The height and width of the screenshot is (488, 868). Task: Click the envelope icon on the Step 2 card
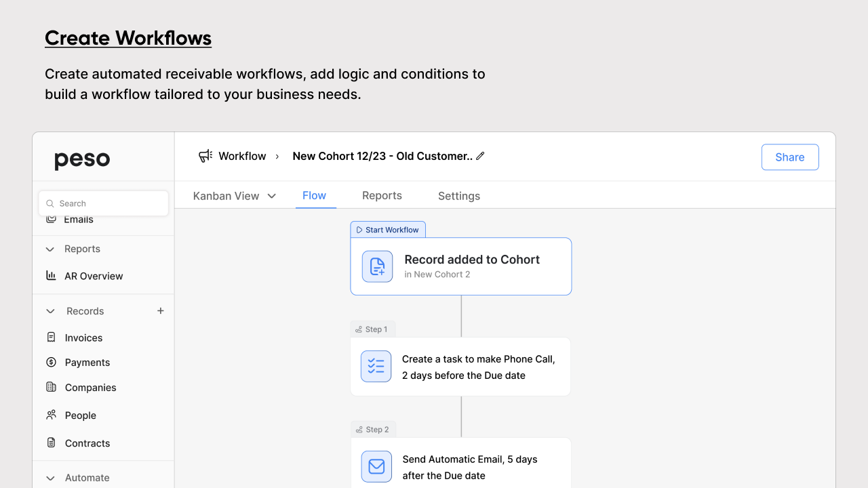376,466
